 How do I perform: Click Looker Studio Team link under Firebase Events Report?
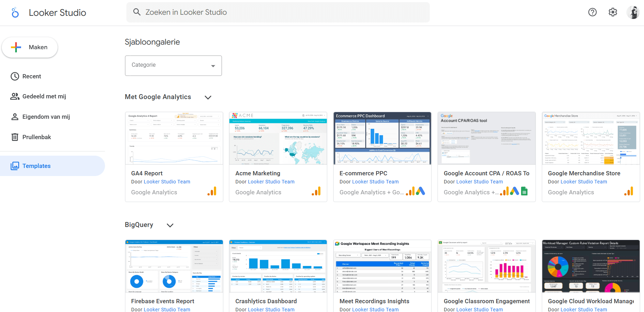[x=167, y=309]
